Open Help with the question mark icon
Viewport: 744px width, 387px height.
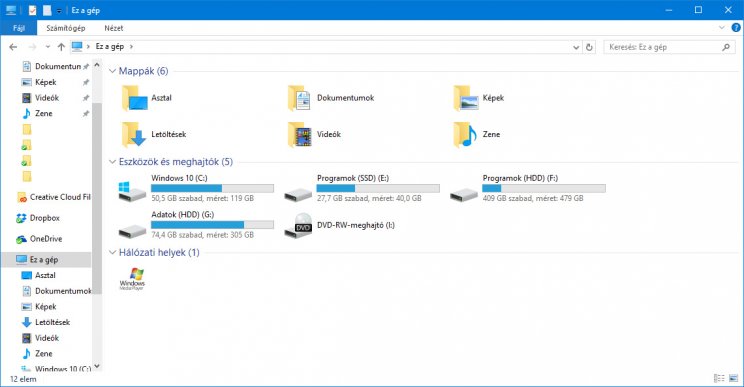(x=736, y=28)
